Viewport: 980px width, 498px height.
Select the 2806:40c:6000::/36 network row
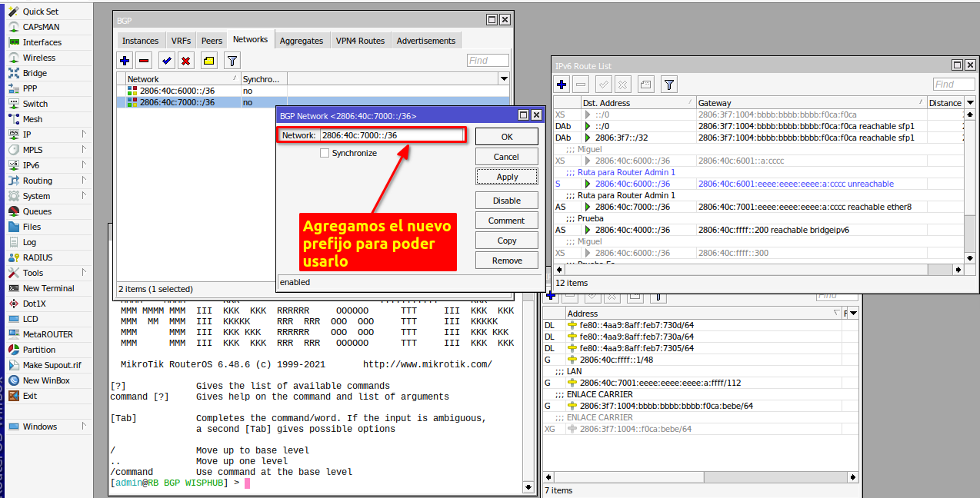[x=177, y=91]
